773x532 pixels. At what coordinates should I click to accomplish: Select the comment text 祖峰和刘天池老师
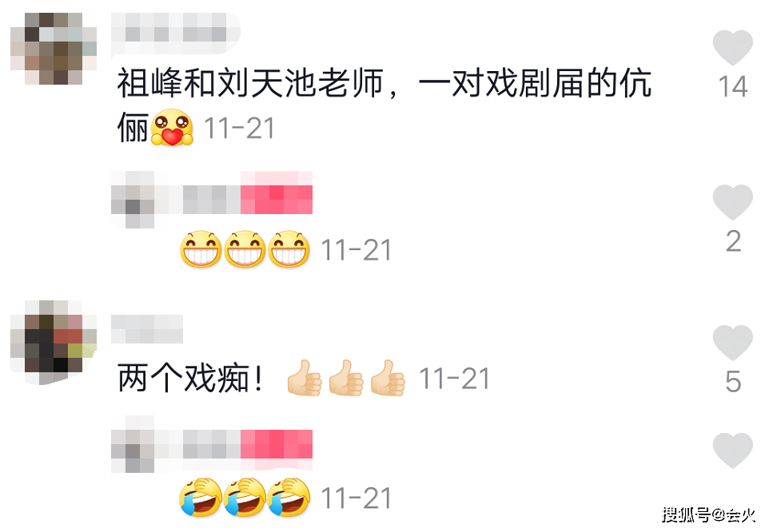[x=250, y=83]
